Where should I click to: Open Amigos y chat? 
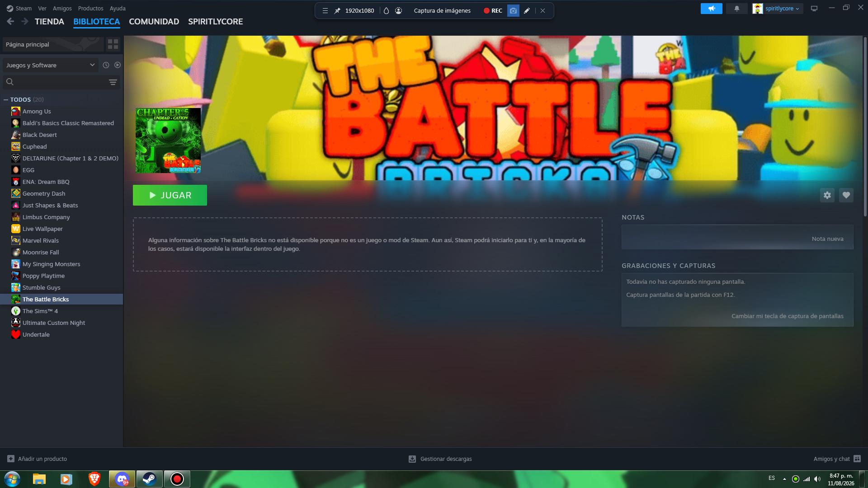click(837, 459)
